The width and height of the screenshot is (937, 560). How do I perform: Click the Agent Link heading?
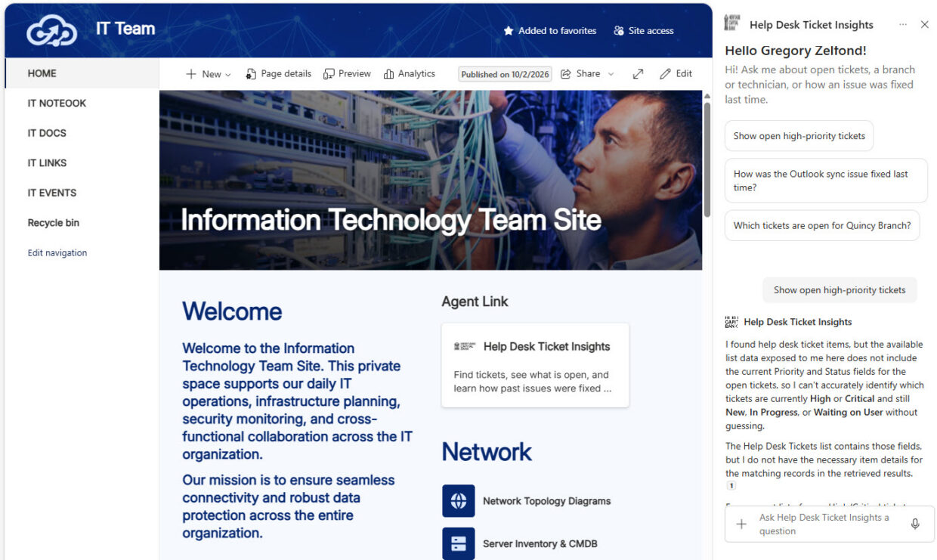pos(475,302)
